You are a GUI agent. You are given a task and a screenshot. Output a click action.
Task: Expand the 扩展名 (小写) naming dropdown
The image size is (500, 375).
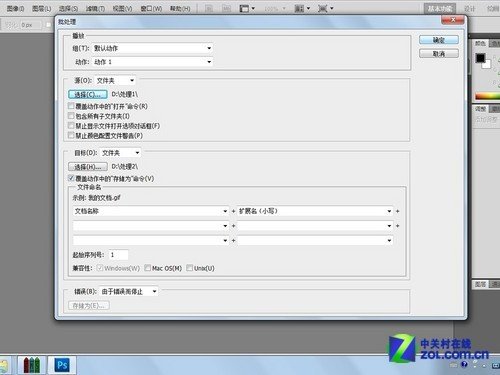(315, 211)
